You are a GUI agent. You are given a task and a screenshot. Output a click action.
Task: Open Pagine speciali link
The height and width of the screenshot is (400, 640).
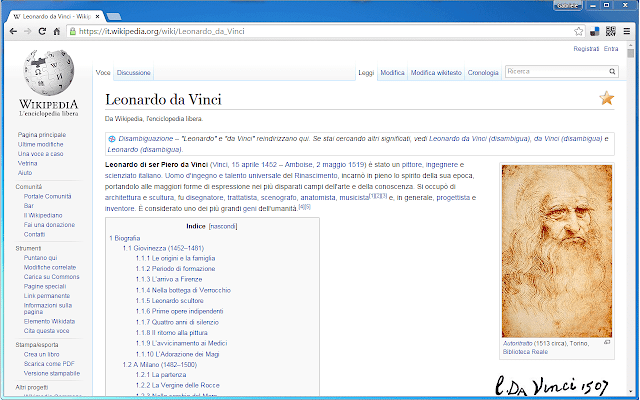coord(45,287)
